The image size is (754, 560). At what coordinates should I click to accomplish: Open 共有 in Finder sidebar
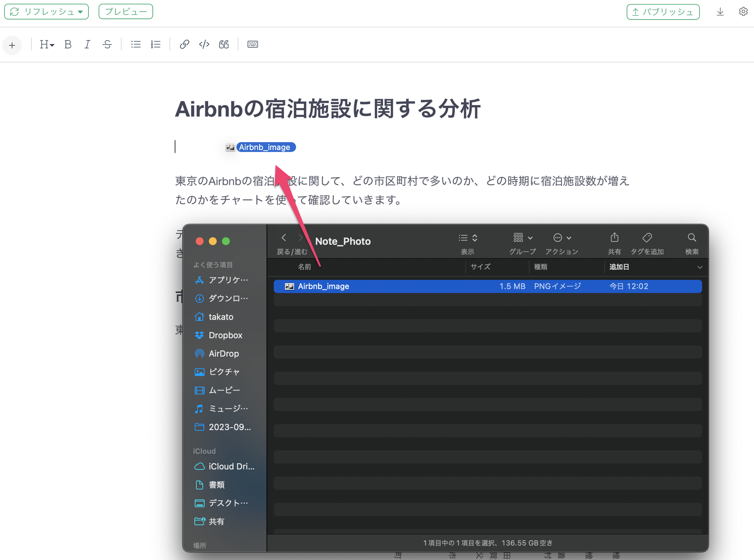click(x=209, y=521)
